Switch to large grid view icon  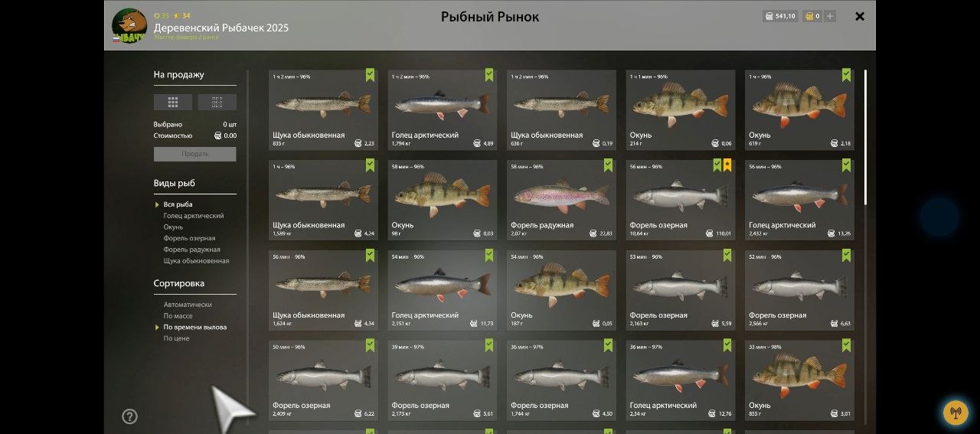(x=173, y=102)
